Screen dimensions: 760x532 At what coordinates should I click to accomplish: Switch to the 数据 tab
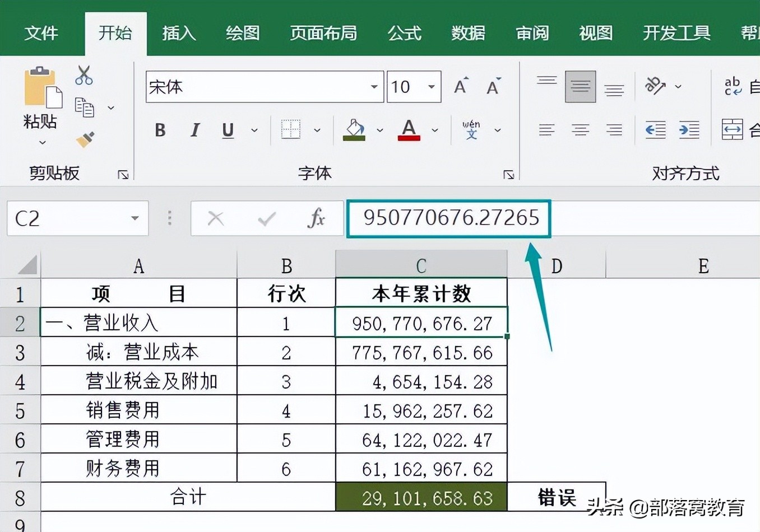[x=468, y=33]
